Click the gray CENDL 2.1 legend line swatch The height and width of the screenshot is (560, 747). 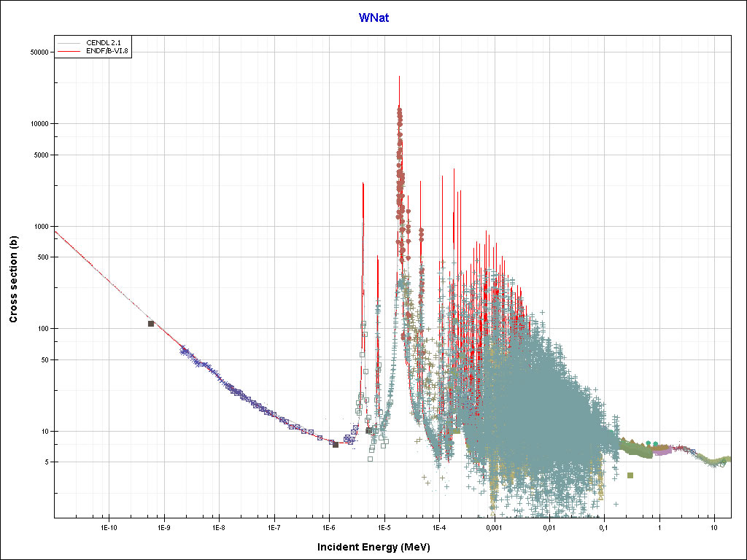tap(70, 44)
